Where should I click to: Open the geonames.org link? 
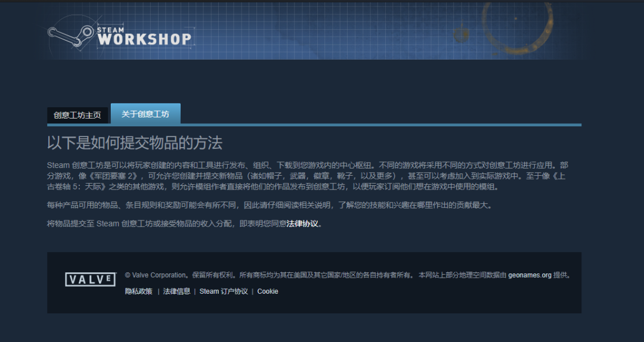[x=530, y=275]
